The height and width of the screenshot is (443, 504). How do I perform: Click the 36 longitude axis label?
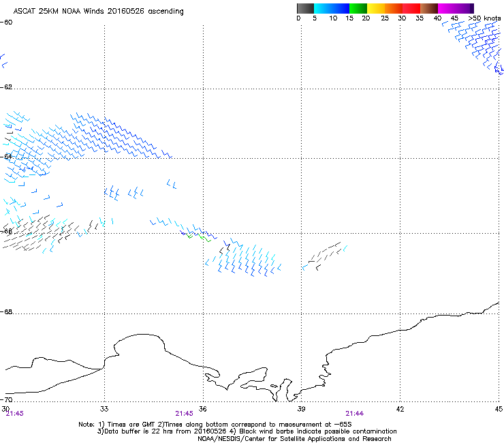(x=202, y=409)
